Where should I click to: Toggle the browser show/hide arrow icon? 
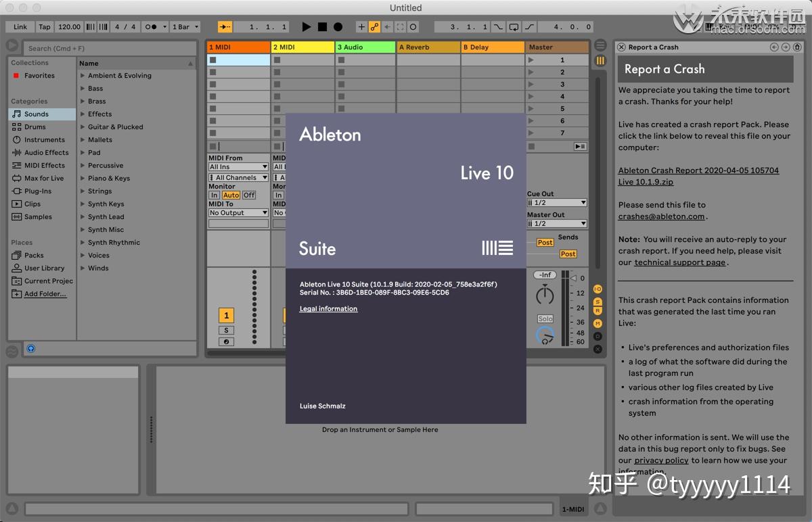tap(12, 45)
